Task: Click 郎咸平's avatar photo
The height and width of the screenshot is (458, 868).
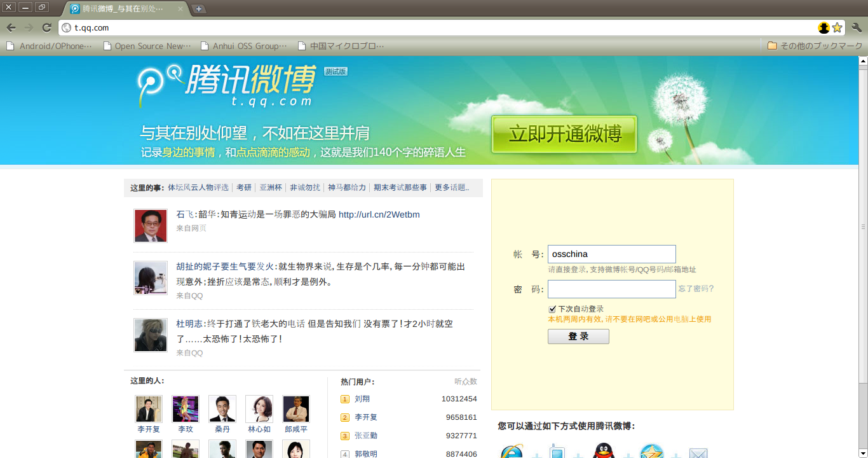Action: tap(296, 409)
